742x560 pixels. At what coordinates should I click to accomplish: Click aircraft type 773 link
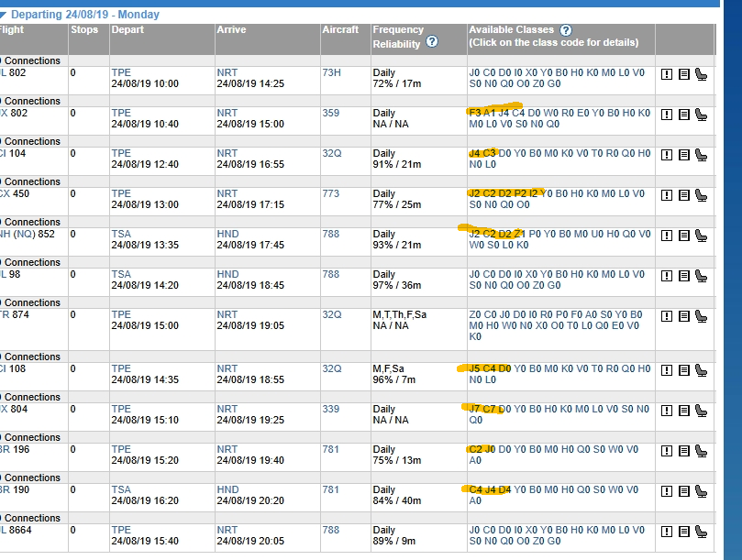pyautogui.click(x=331, y=193)
